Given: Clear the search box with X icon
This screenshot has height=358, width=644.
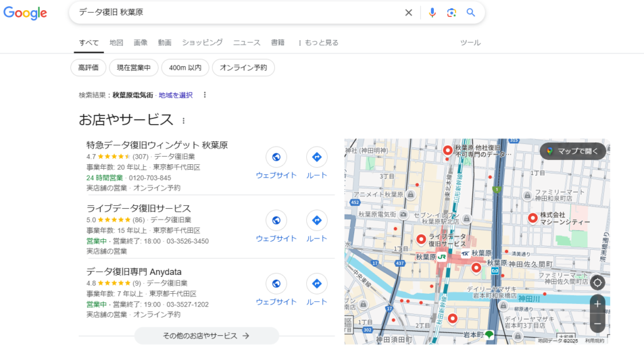Looking at the screenshot, I should 408,13.
